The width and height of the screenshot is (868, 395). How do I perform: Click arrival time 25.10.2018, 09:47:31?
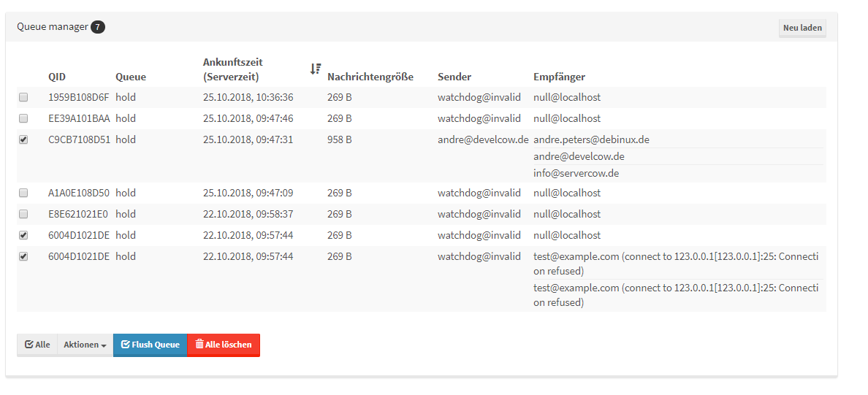(248, 140)
